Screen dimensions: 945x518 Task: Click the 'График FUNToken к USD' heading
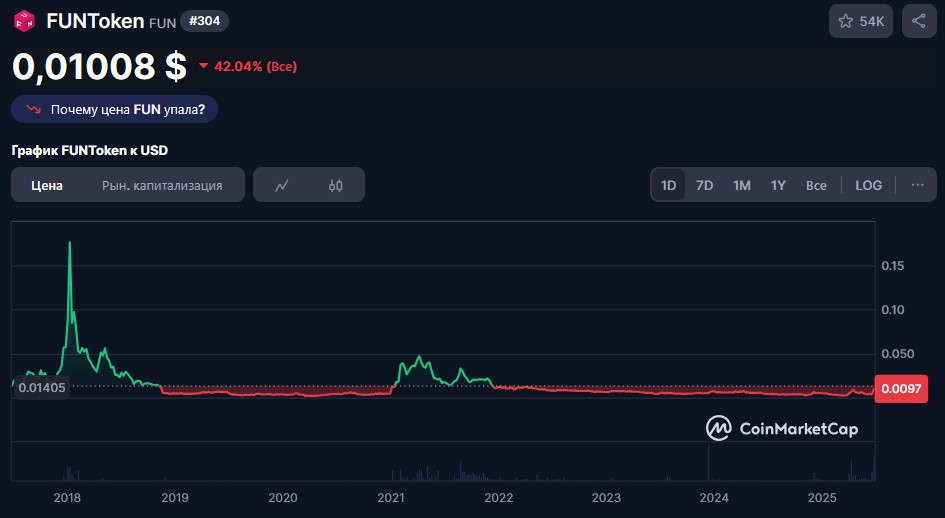click(90, 150)
